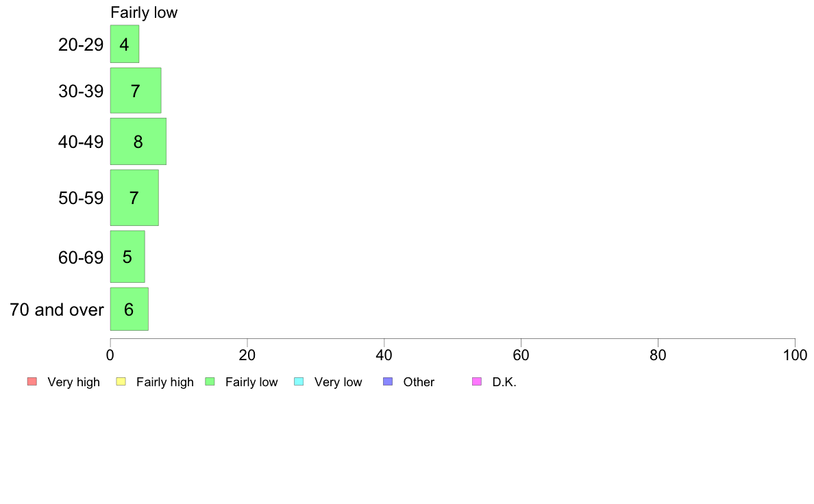Screen dimensions: 814x504
Task: Click the red Very high legend swatch
Action: point(32,381)
